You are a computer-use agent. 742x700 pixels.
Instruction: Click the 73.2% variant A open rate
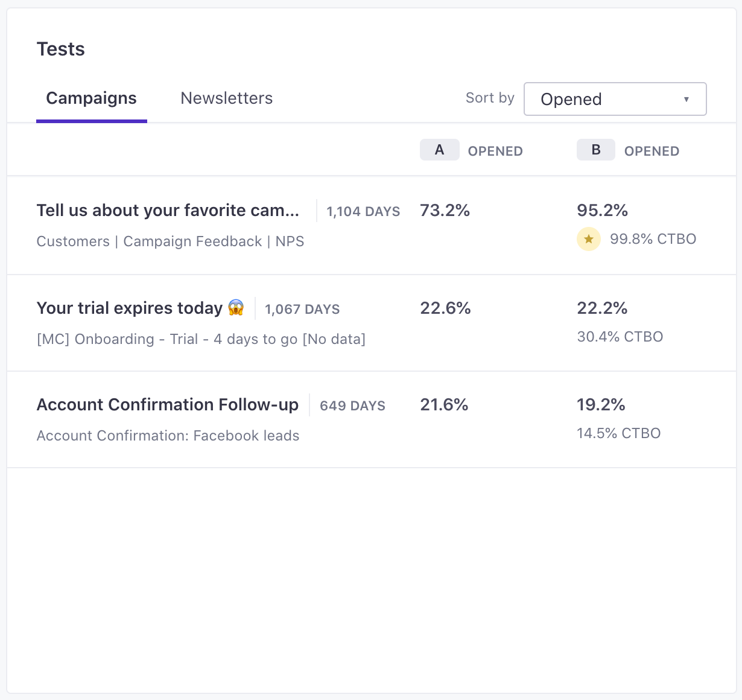pos(445,211)
